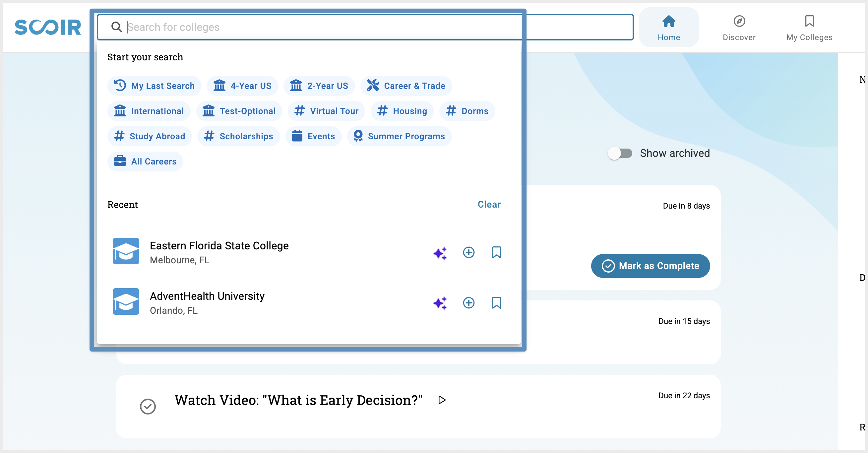
Task: Choose the Study Abroad hashtag chip
Action: click(x=150, y=136)
